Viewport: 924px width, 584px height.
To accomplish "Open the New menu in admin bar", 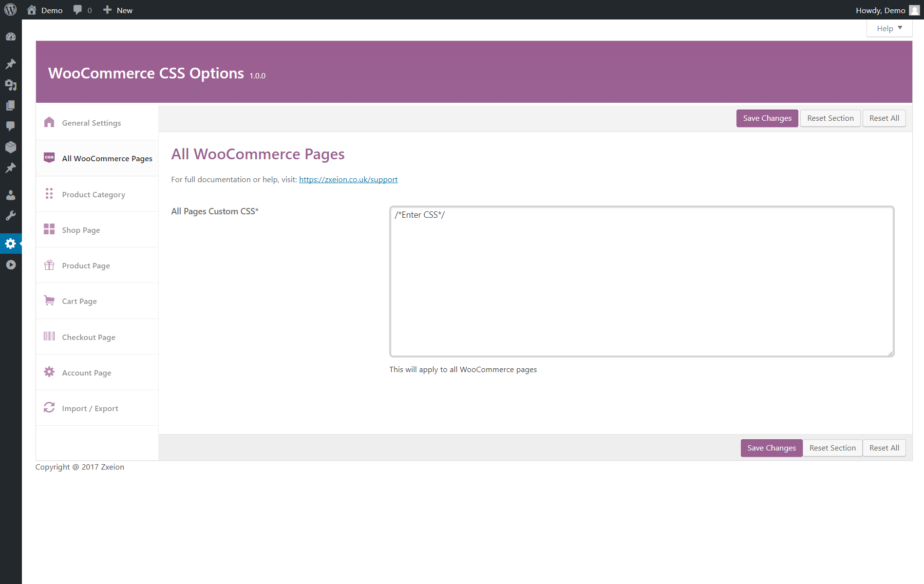I will tap(117, 10).
